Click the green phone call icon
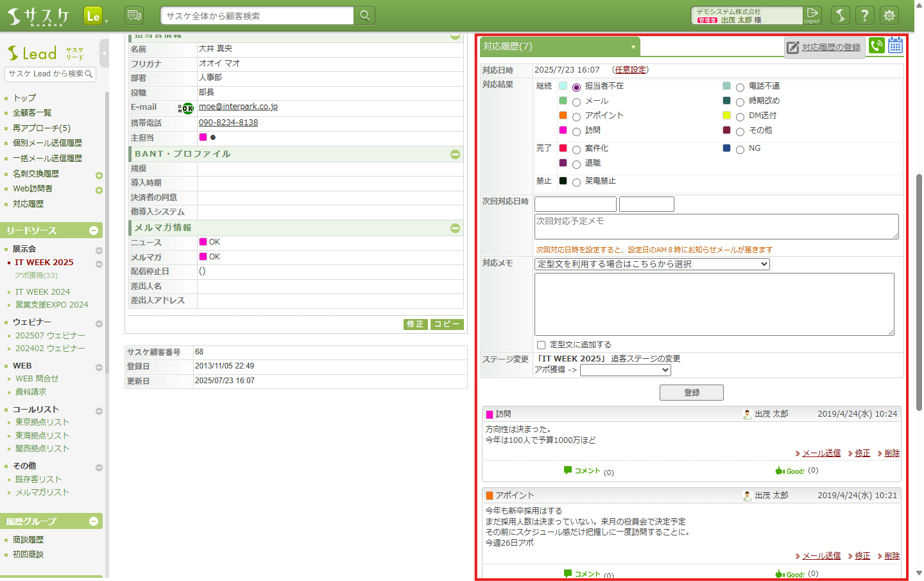Viewport: 924px width, 581px height. [x=877, y=46]
